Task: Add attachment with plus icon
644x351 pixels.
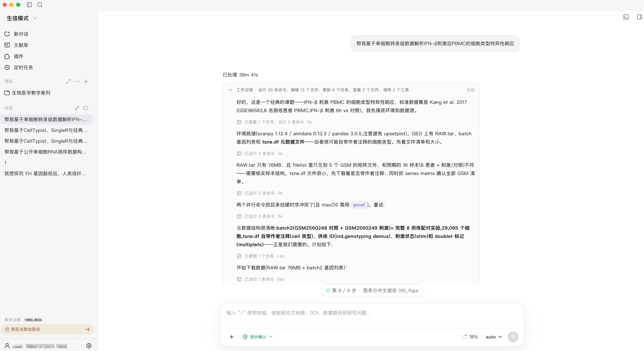Action: click(x=231, y=337)
